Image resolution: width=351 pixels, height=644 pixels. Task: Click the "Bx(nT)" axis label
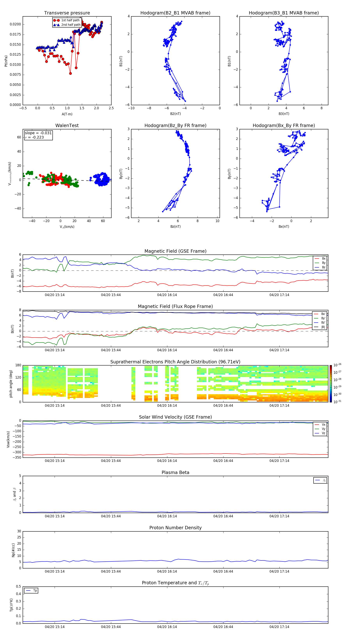coord(284,227)
